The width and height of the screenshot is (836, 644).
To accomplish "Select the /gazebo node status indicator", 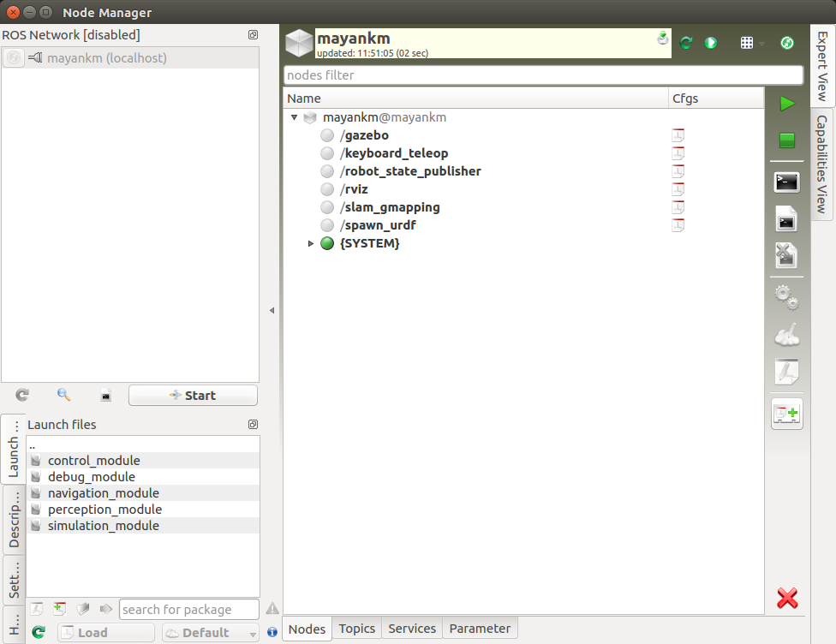I will (326, 135).
